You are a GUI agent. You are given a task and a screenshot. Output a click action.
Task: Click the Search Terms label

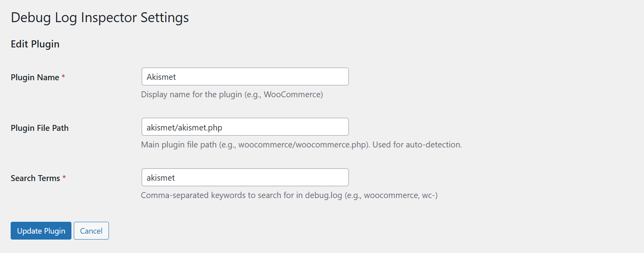click(x=35, y=178)
